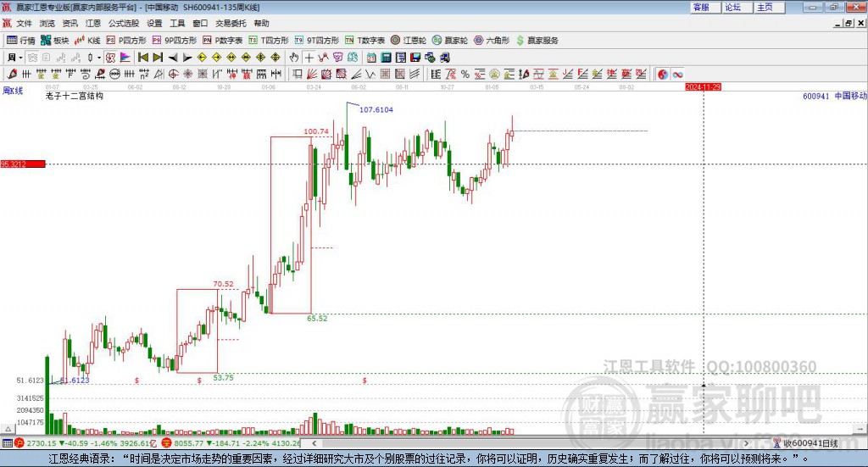
Task: Open the 行情 market quotes view
Action: 20,41
